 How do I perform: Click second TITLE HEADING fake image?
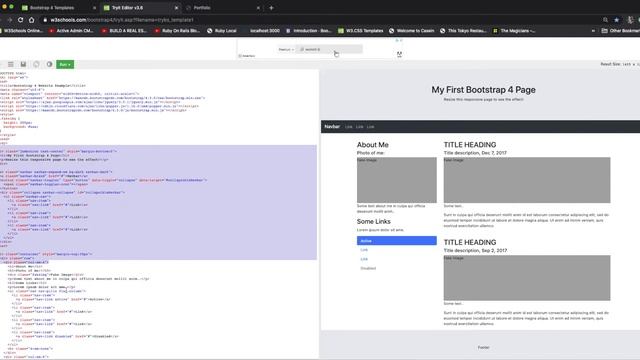527,278
